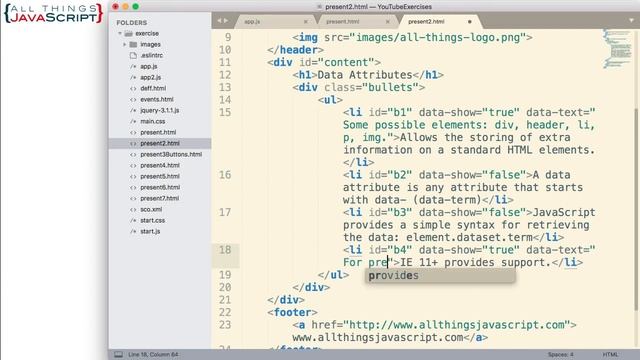Open deff.html in the sidebar
The image size is (640, 360).
coord(153,89)
